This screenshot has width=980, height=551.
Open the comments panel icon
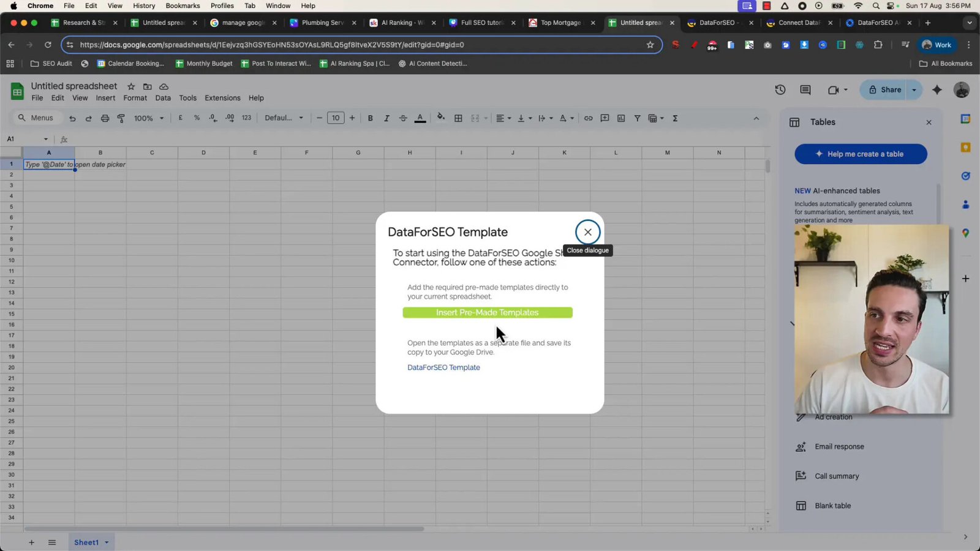(805, 90)
